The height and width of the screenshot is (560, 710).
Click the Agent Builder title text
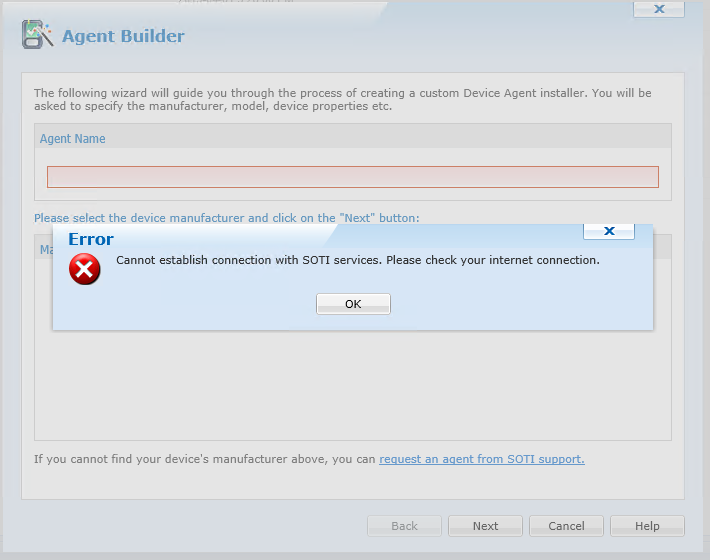(x=123, y=36)
